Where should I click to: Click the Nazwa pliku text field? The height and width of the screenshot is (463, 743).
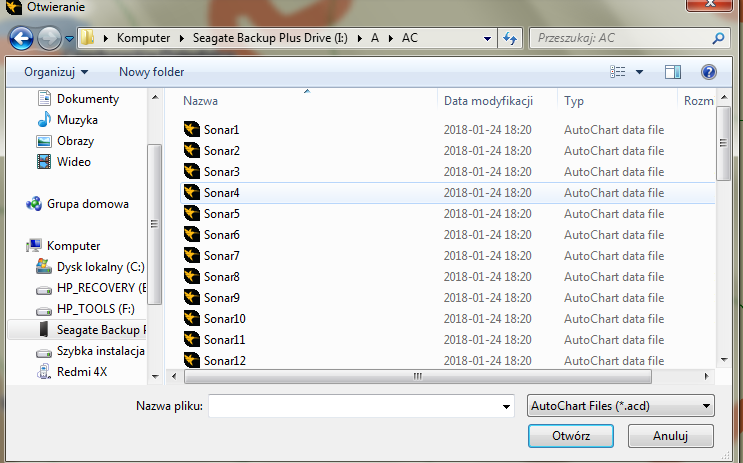tap(354, 406)
